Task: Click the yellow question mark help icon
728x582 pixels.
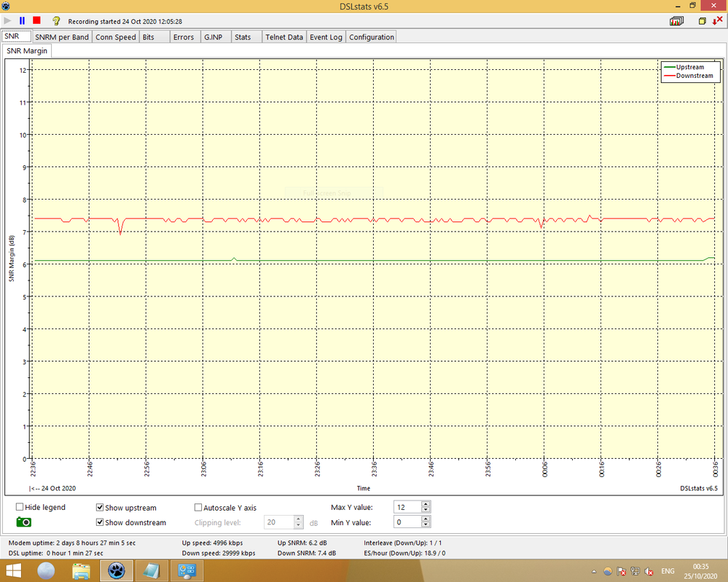Action: 56,21
